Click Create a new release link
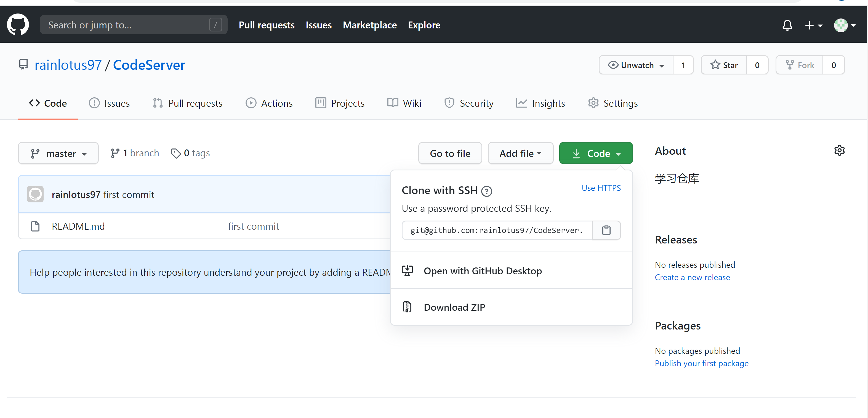Image resolution: width=868 pixels, height=418 pixels. pyautogui.click(x=692, y=277)
